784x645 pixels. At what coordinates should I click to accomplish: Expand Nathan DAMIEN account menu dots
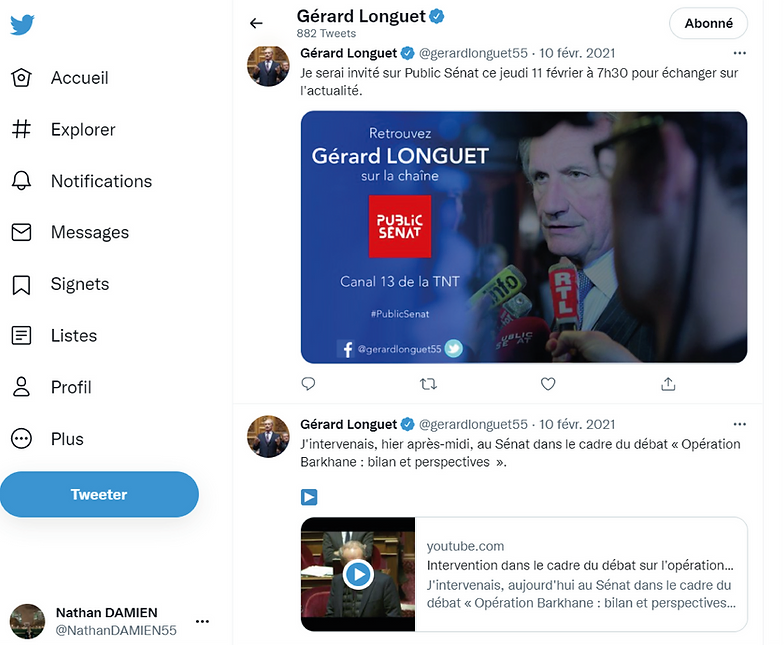(x=202, y=621)
